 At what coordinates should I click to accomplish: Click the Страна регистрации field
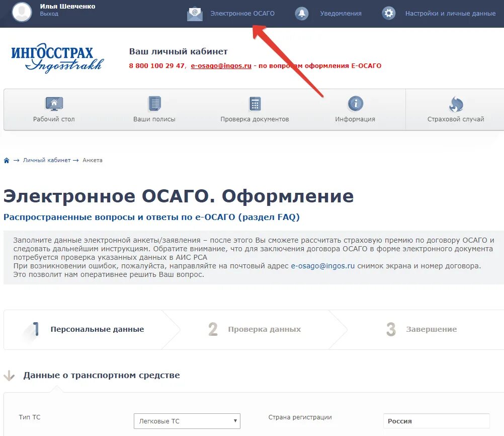coord(436,421)
